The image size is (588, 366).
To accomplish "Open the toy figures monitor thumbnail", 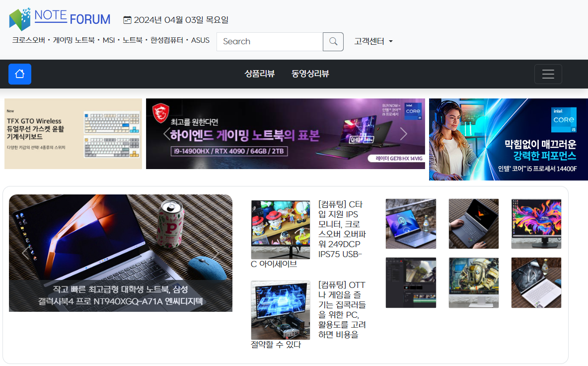I will [281, 229].
